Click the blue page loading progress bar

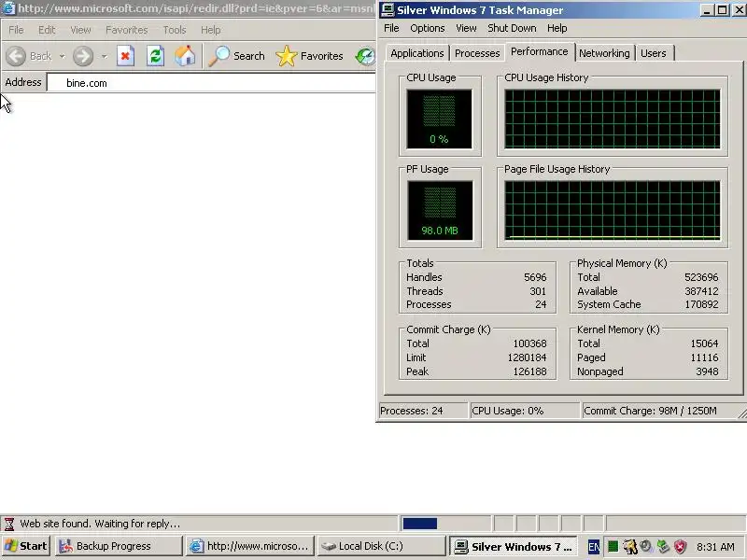click(x=419, y=524)
